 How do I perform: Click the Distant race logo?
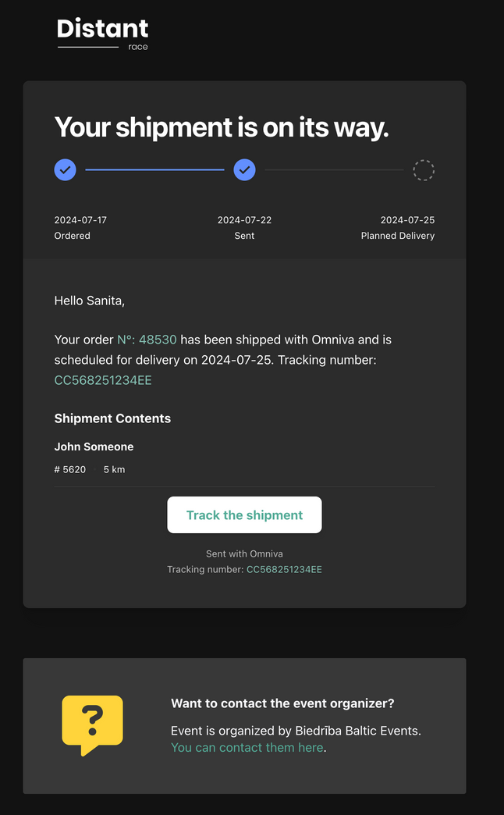[x=102, y=33]
